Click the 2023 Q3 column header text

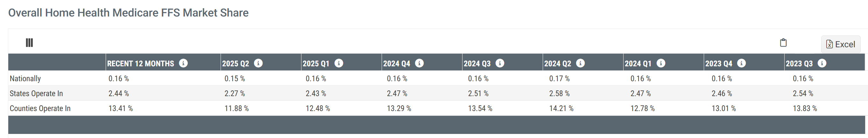(x=799, y=63)
